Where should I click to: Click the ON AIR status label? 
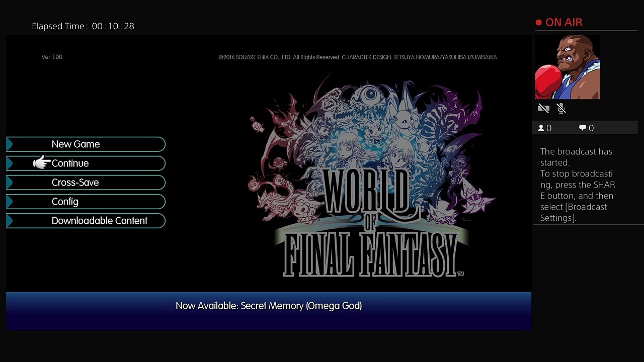click(x=564, y=23)
